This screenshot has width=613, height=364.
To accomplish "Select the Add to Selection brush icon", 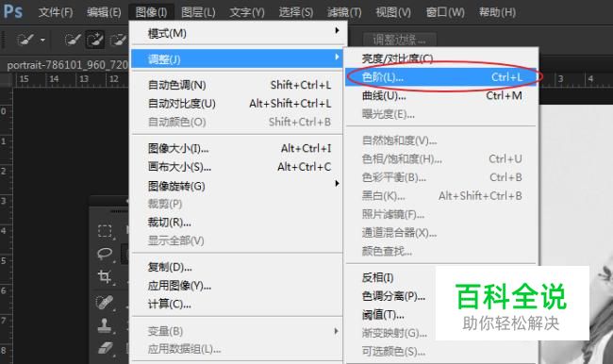I will pyautogui.click(x=95, y=40).
